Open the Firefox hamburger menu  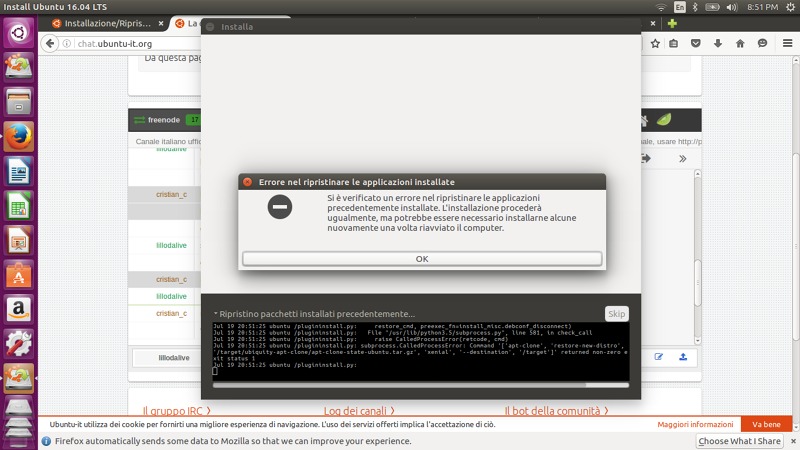pos(787,43)
